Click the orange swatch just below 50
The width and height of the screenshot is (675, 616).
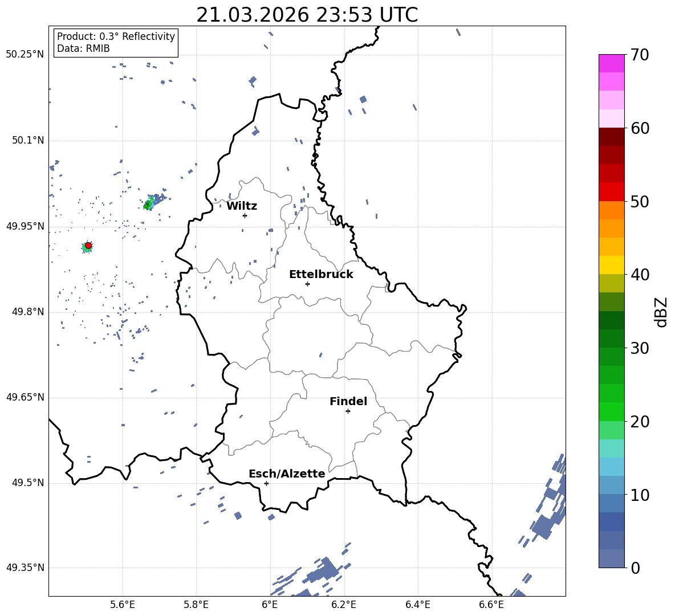click(x=611, y=210)
